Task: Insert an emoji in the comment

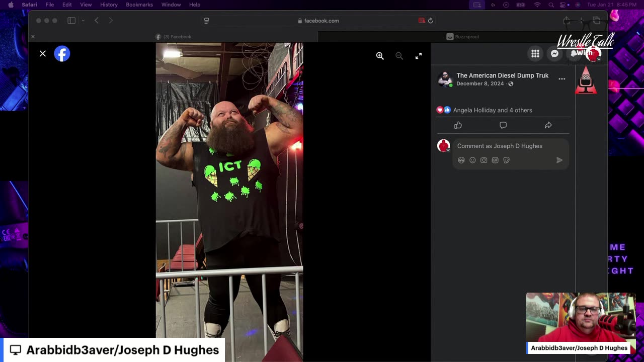Action: coord(472,160)
